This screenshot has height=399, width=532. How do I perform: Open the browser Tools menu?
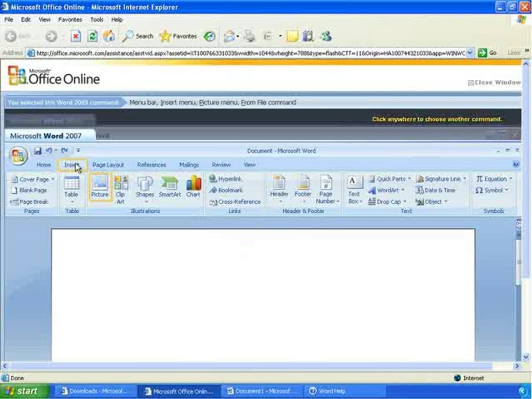[x=96, y=20]
